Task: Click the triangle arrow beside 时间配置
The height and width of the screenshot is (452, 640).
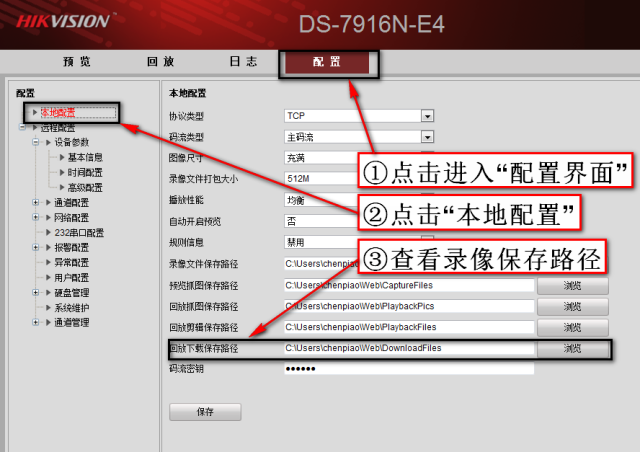Action: [62, 172]
